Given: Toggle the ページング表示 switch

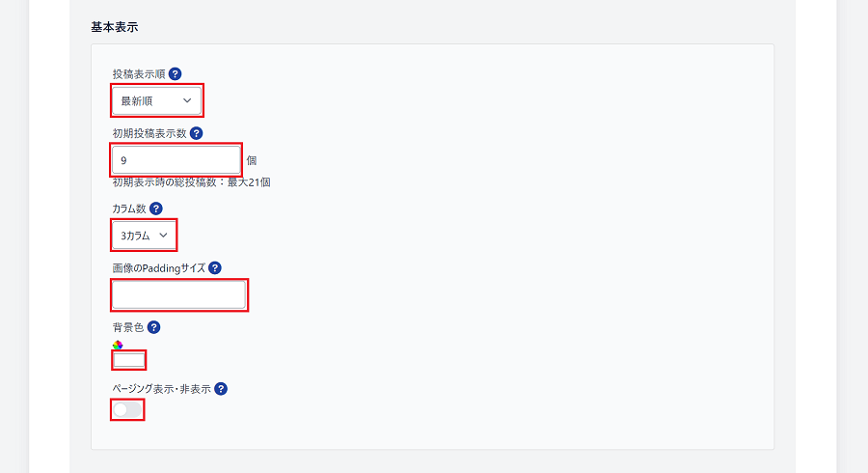Looking at the screenshot, I should point(127,410).
